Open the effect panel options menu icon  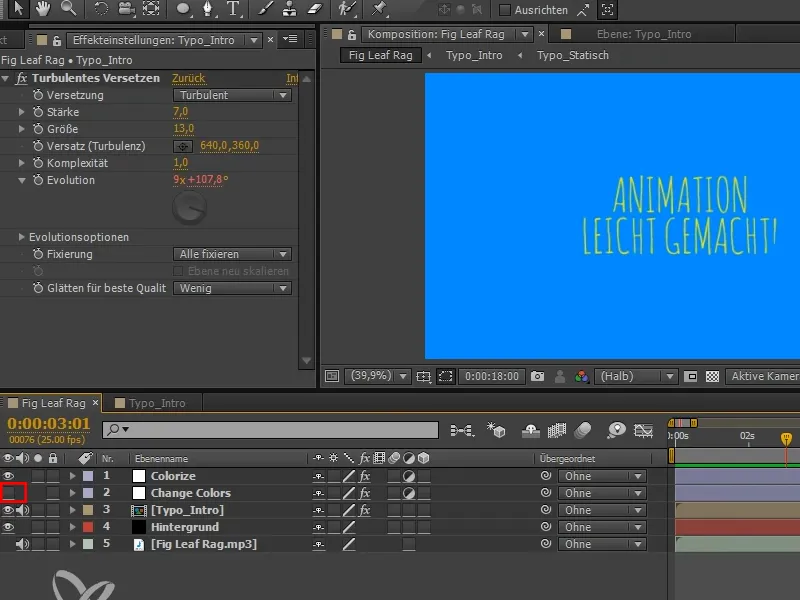click(290, 39)
